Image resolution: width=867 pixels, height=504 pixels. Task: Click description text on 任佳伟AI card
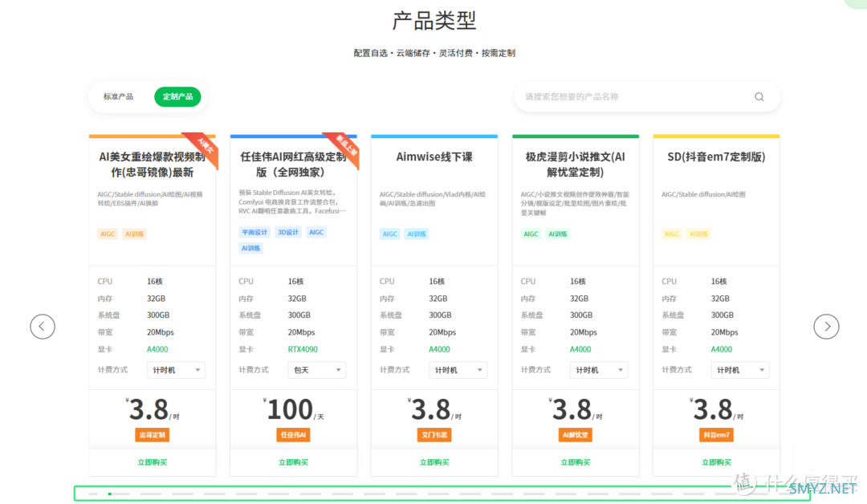[x=293, y=201]
